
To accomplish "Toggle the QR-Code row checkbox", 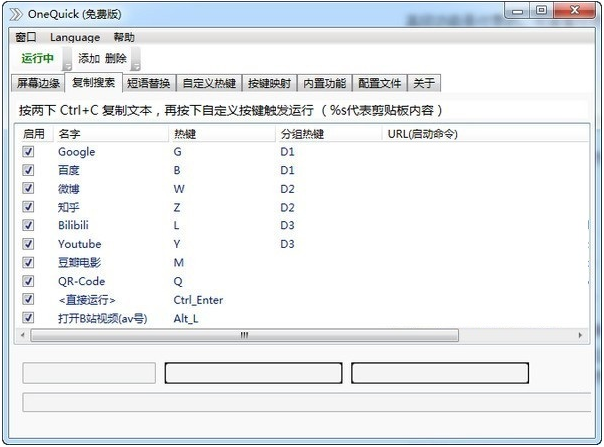I will point(28,281).
